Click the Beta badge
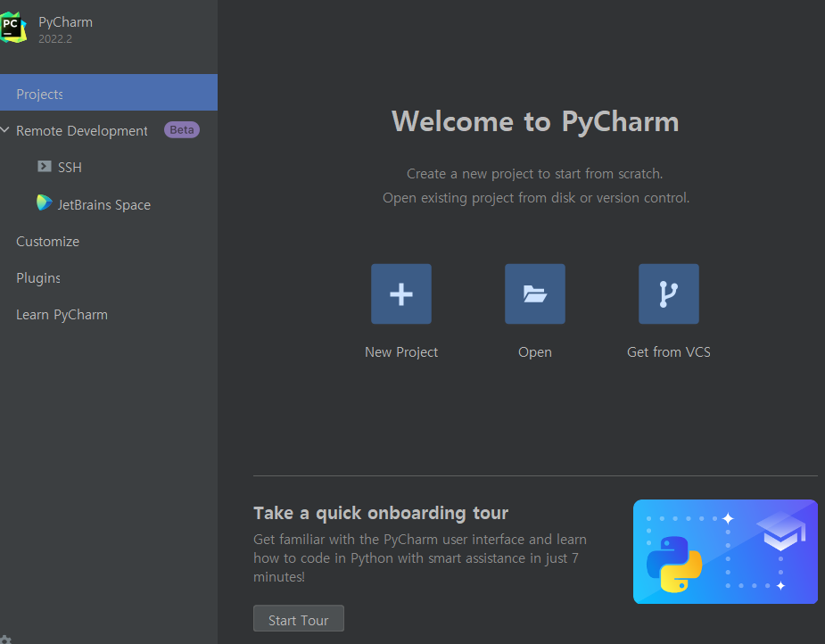 [x=182, y=130]
